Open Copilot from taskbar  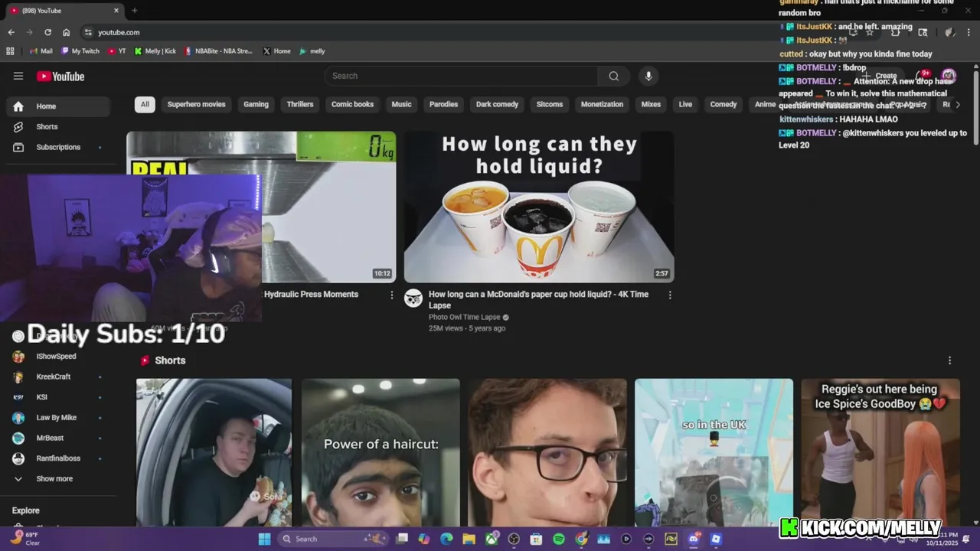(x=424, y=539)
